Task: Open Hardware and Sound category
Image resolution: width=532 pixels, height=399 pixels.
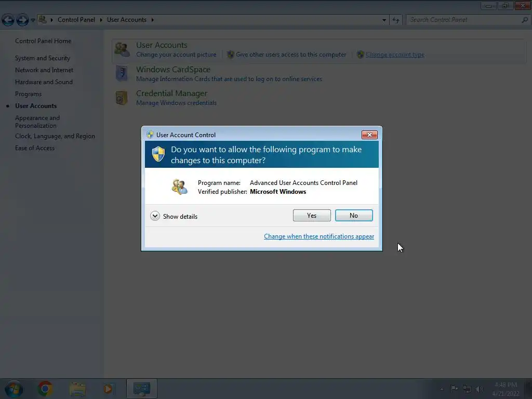Action: (x=44, y=82)
